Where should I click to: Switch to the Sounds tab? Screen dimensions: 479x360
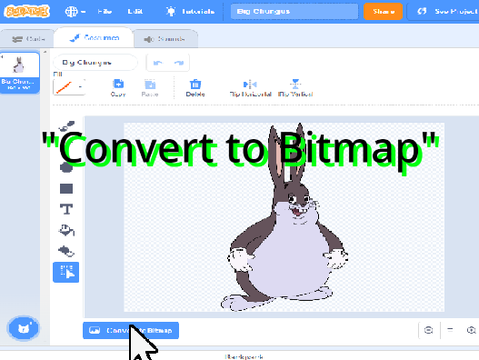166,39
